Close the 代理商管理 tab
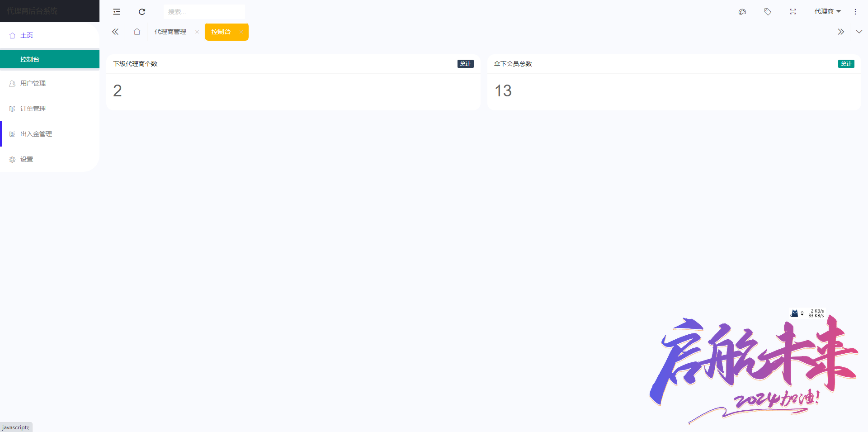Image resolution: width=868 pixels, height=432 pixels. pos(197,32)
